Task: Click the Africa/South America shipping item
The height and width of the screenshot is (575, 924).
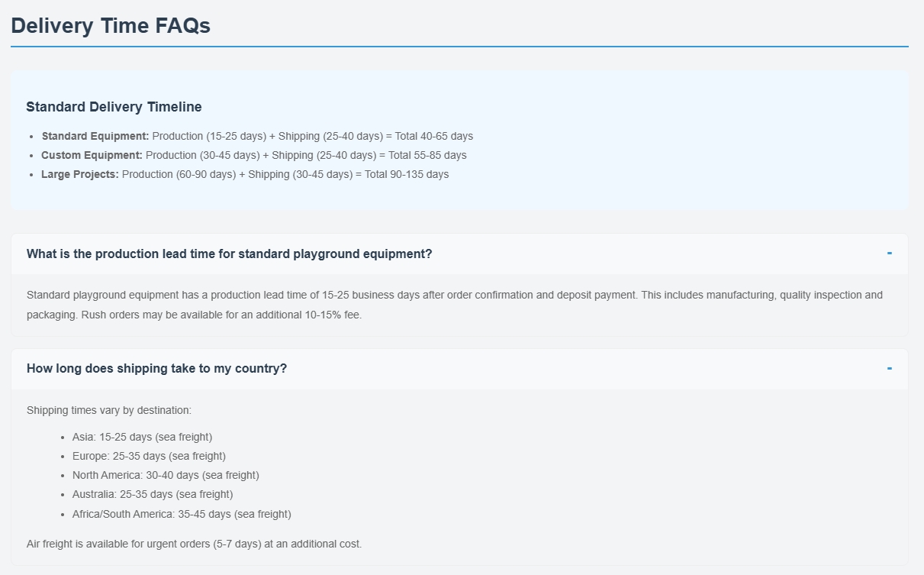Action: (x=182, y=515)
